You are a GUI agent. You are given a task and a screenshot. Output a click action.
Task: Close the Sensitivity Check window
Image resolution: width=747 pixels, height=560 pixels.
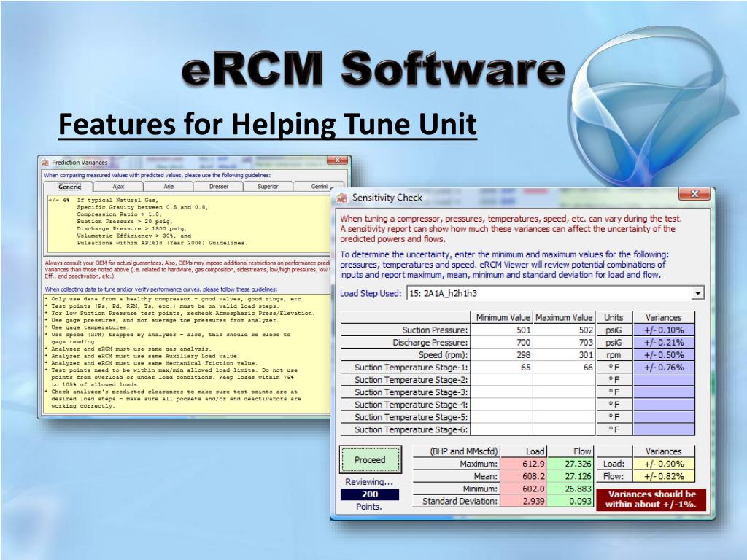694,194
